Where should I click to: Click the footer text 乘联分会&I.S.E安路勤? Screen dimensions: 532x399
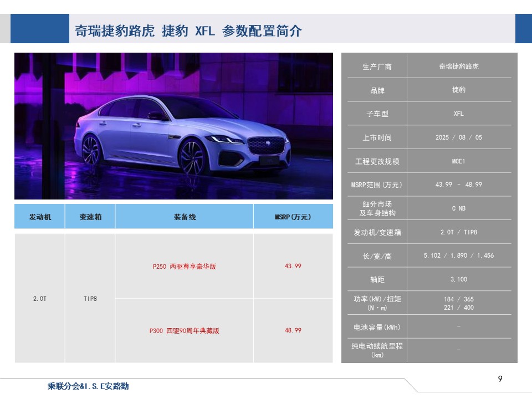click(x=88, y=386)
